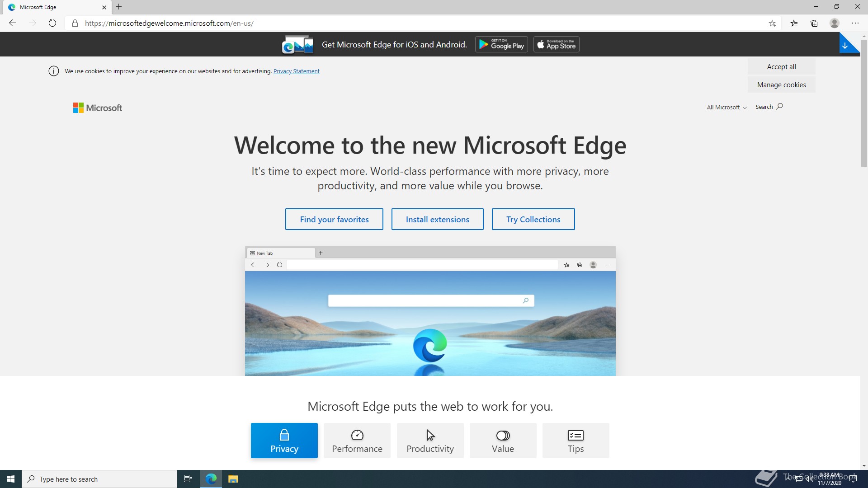Open File Explorer from the taskbar
868x488 pixels.
click(233, 479)
